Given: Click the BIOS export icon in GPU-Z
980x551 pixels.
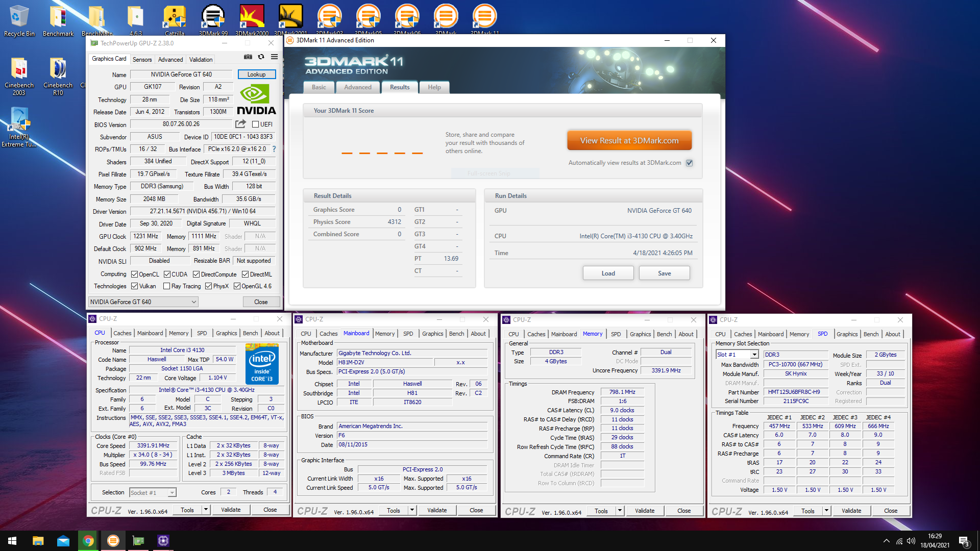Looking at the screenshot, I should (x=240, y=124).
